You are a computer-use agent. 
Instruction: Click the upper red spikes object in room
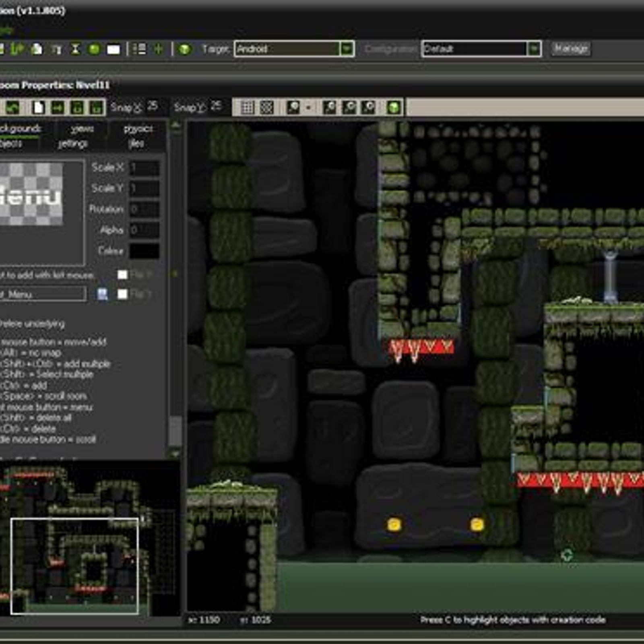click(x=421, y=351)
